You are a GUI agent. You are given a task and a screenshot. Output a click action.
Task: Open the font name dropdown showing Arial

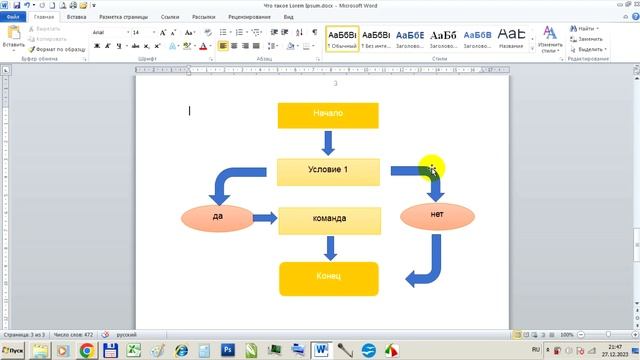[128, 32]
